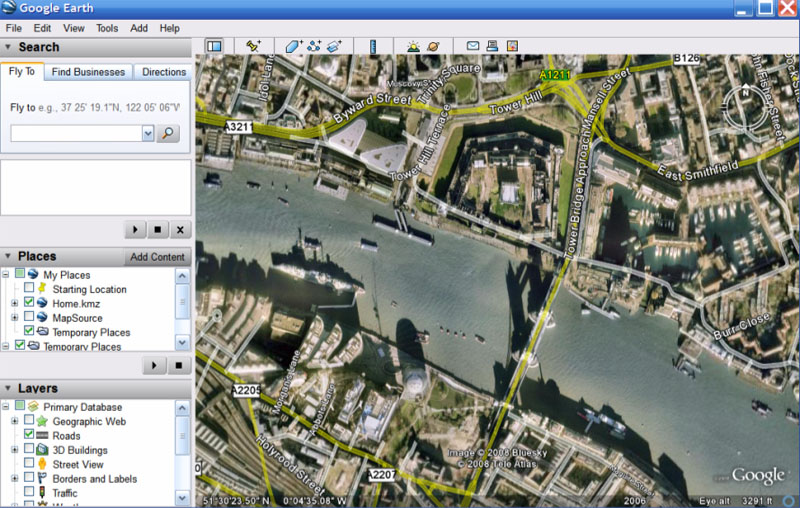Stop the search results tour
This screenshot has height=508, width=800.
(158, 230)
